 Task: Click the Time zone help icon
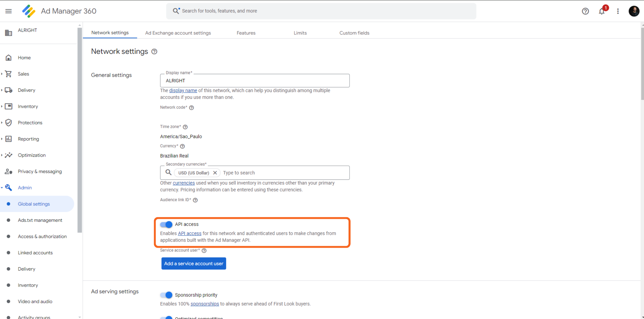point(185,127)
